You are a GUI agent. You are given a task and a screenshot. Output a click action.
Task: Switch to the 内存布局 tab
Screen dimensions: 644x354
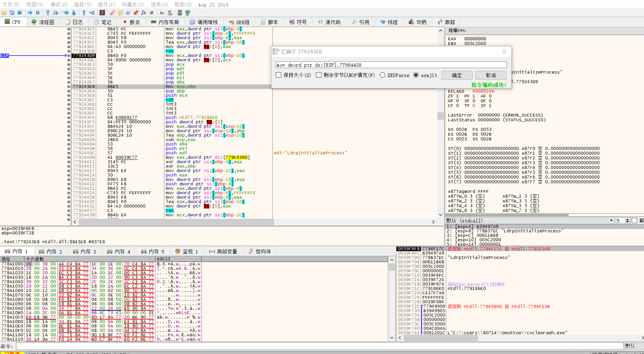point(165,22)
